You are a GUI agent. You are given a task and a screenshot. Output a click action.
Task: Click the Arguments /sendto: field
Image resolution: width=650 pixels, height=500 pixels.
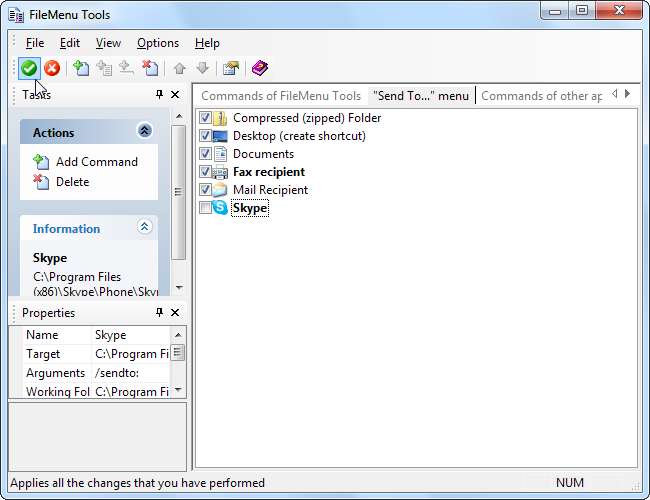click(130, 373)
